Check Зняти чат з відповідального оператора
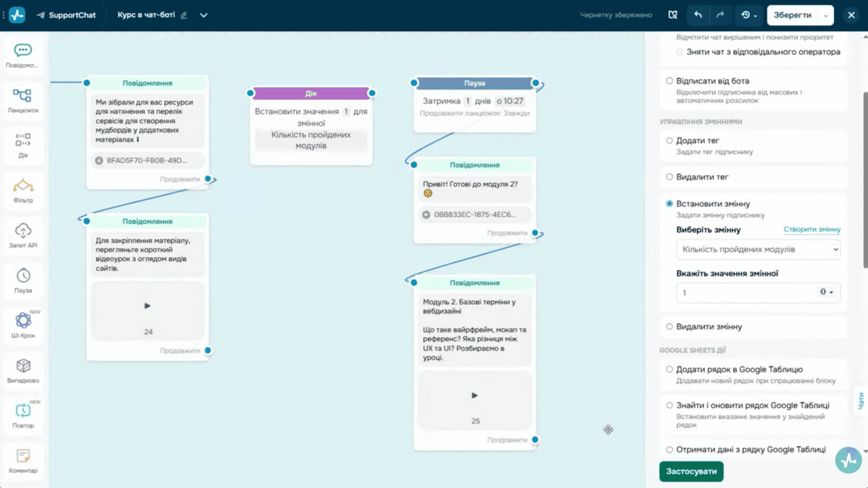 681,52
